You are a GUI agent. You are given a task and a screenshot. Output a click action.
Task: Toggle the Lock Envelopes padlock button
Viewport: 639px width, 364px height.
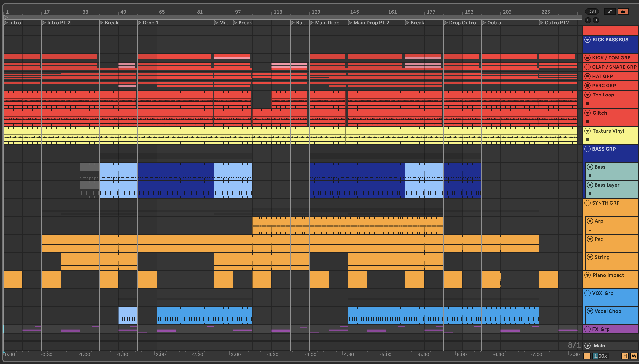pos(623,11)
